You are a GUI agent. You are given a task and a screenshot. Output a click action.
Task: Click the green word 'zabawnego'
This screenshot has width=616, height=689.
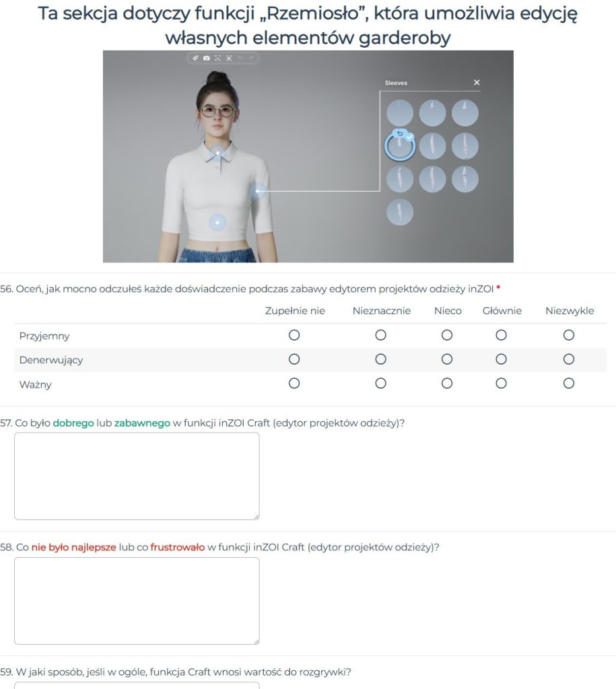click(142, 423)
